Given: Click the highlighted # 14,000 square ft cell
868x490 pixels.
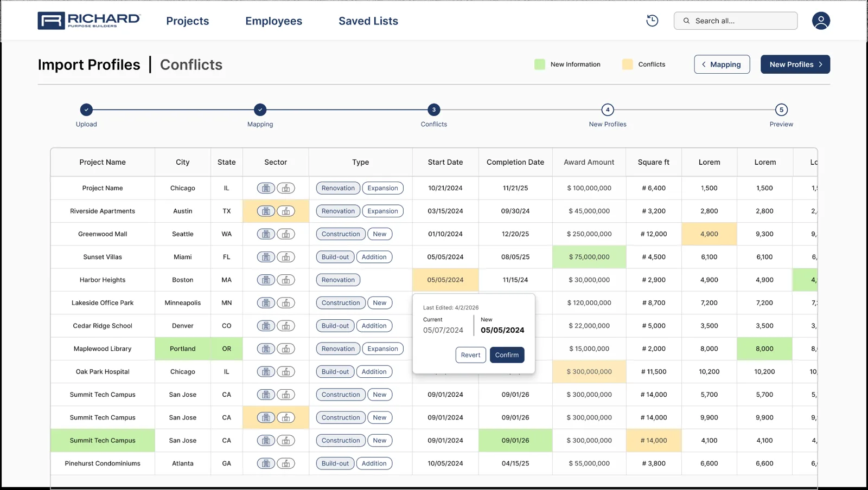Looking at the screenshot, I should point(654,441).
